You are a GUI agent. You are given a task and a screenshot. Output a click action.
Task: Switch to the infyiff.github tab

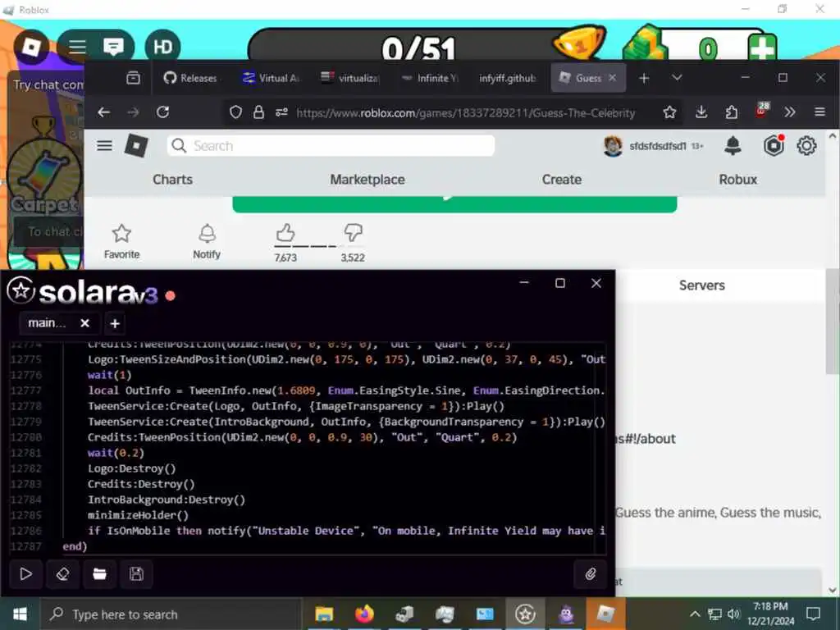[507, 78]
